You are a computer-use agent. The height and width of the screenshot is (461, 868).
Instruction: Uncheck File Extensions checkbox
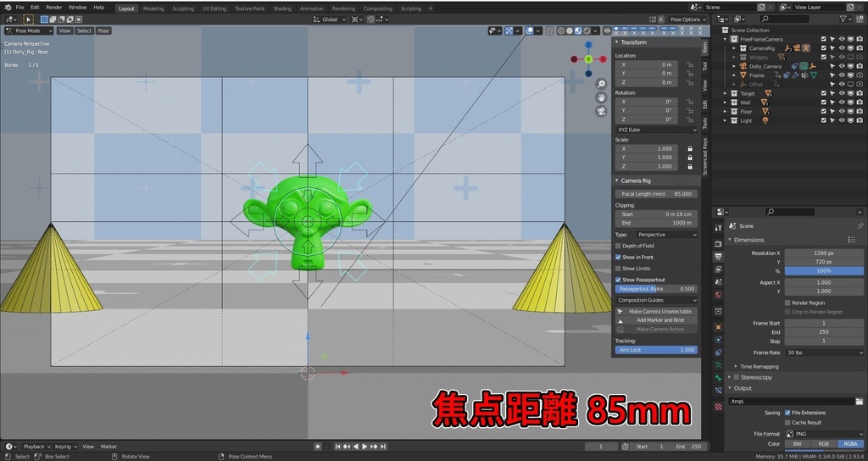(787, 413)
